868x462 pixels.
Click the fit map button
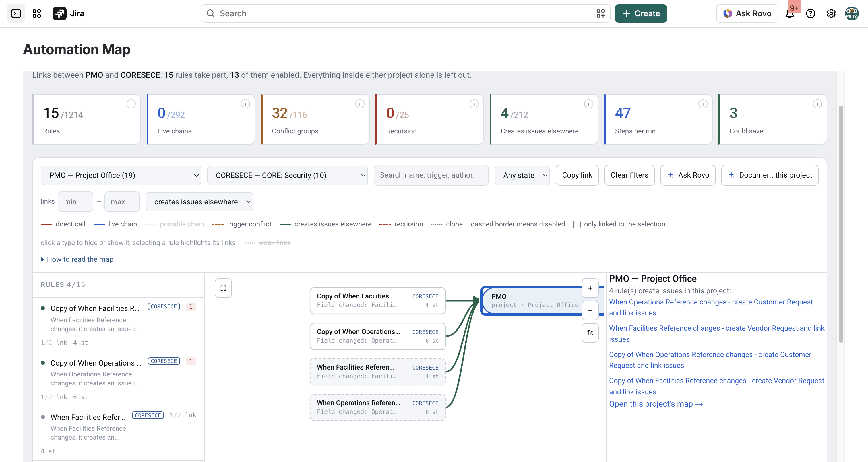click(x=590, y=333)
